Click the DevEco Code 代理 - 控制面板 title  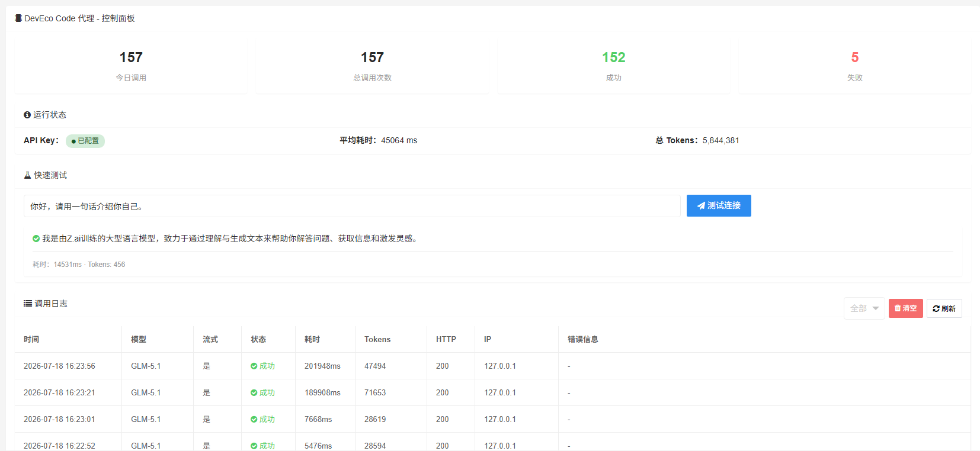pos(79,18)
